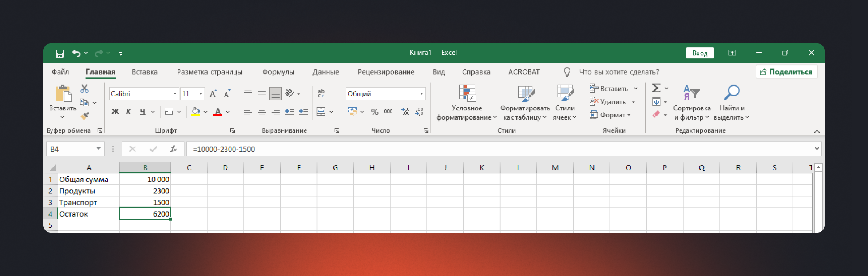Screen dimensions: 868x276
Task: Click the Вход sign-in button
Action: pos(700,53)
